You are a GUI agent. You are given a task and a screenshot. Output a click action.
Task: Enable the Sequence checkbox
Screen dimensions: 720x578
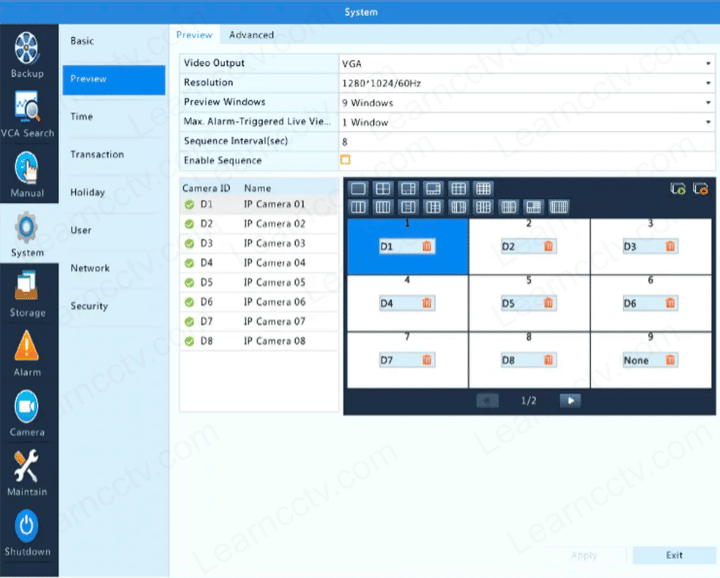pos(345,160)
